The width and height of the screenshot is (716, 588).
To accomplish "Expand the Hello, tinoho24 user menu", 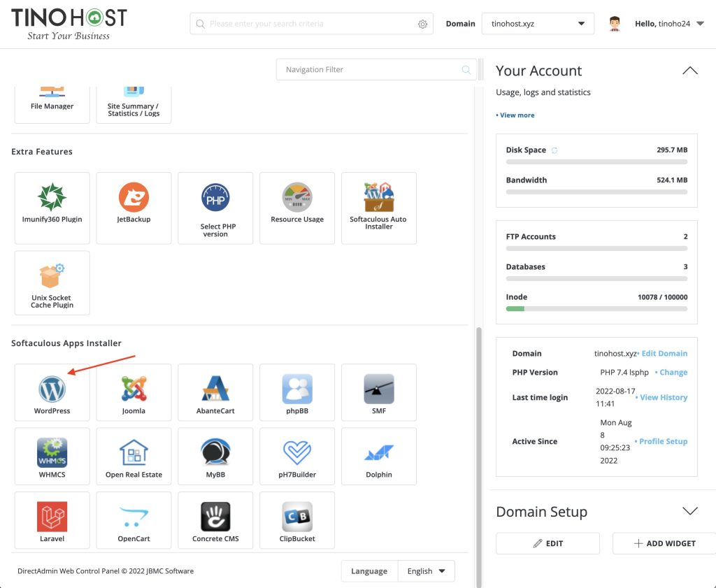I will tap(669, 24).
